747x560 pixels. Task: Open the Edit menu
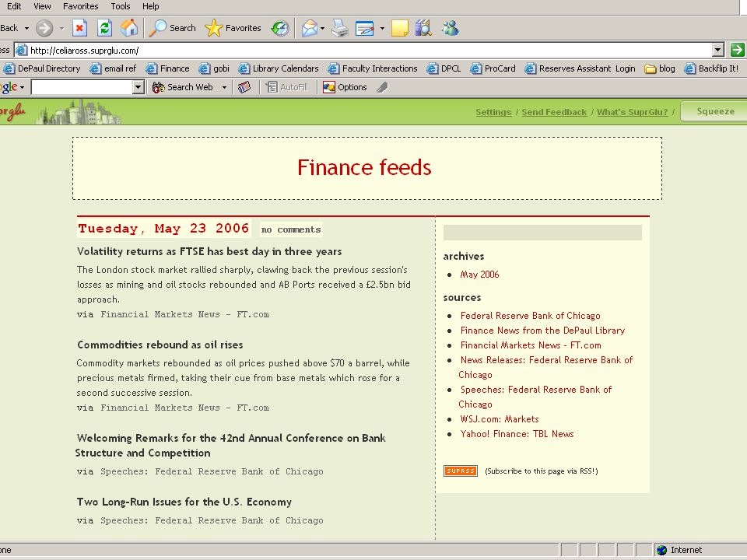pos(14,6)
